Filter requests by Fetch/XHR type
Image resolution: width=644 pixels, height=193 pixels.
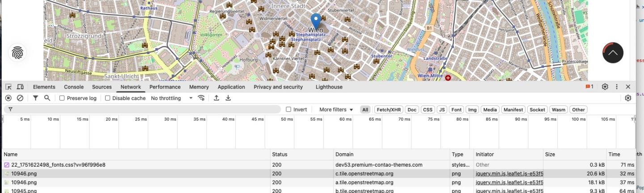pos(389,109)
